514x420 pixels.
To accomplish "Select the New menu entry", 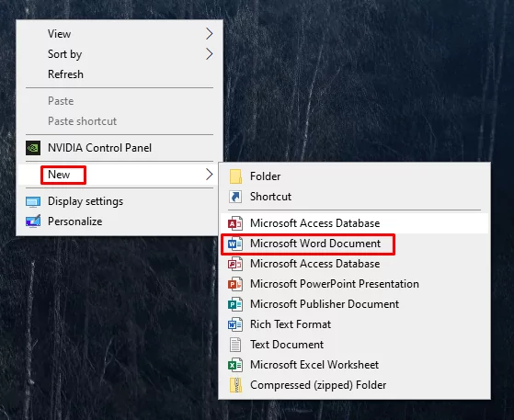I will point(120,175).
